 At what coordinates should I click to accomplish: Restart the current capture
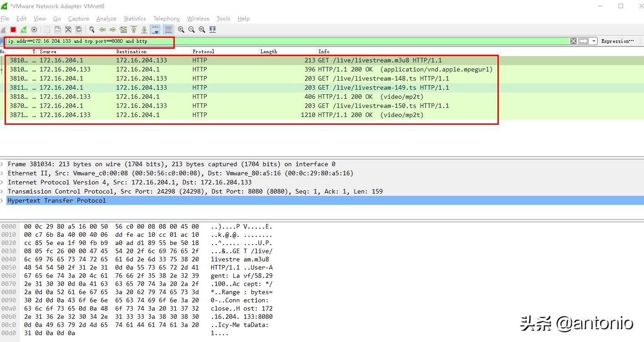(x=24, y=30)
